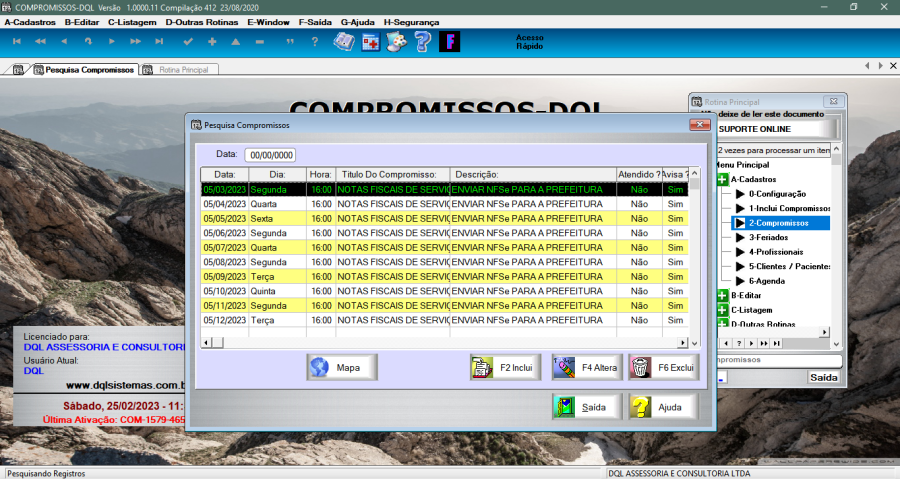Click the open book icon in toolbar
The width and height of the screenshot is (900, 479).
coord(344,42)
